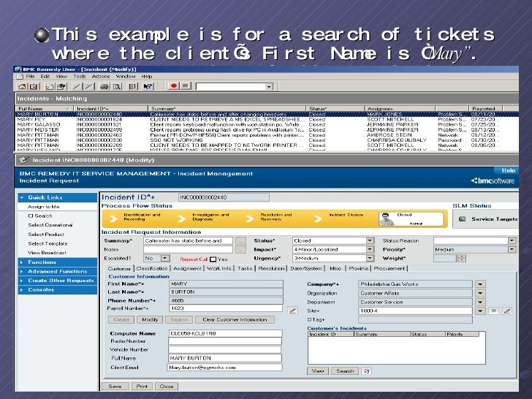Adjust the Weight stepper arrows
This screenshot has height=399, width=532.
point(462,259)
